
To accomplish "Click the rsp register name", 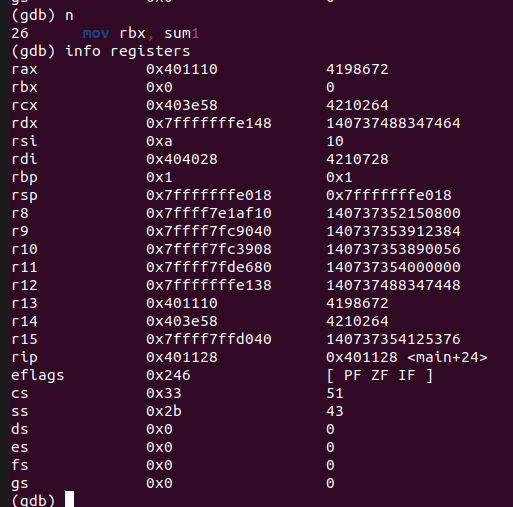I will tap(24, 196).
